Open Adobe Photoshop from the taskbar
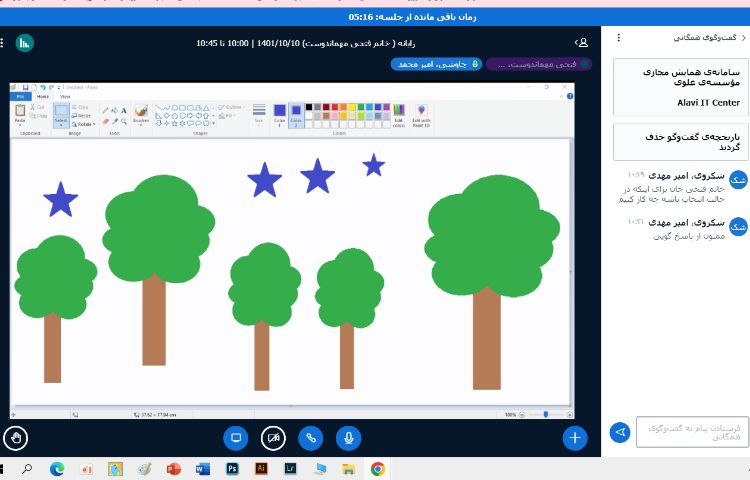Image resolution: width=750 pixels, height=480 pixels. pos(231,468)
